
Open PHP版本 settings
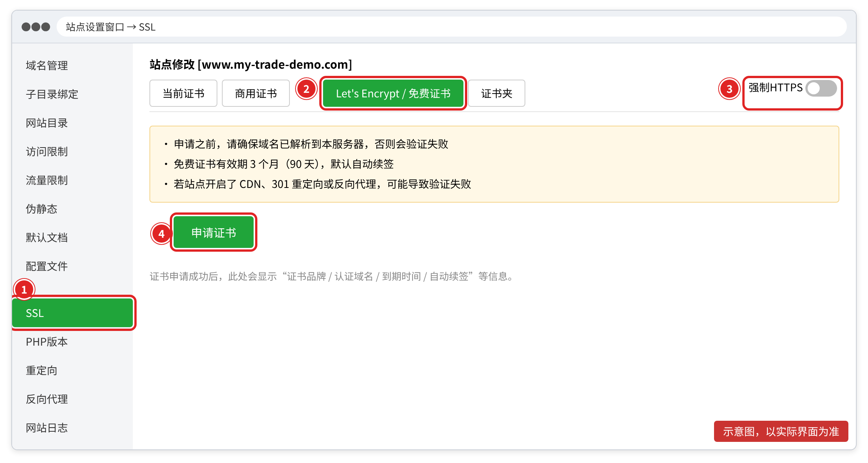47,342
